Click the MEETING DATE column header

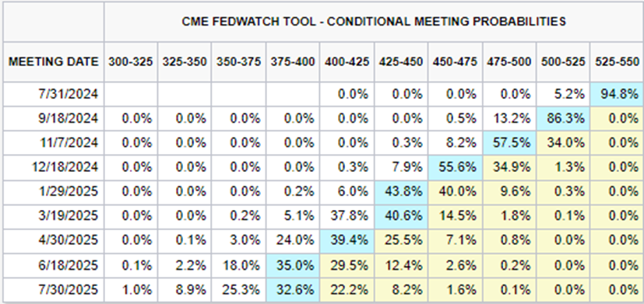[x=54, y=62]
